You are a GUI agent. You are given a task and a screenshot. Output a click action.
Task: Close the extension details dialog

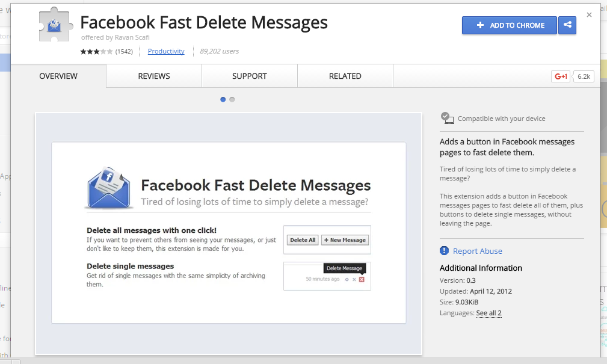point(589,14)
